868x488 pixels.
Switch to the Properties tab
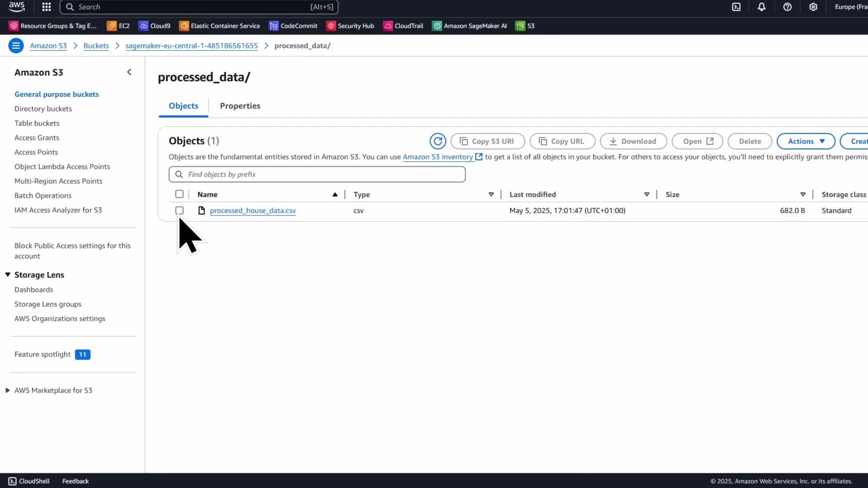point(240,106)
